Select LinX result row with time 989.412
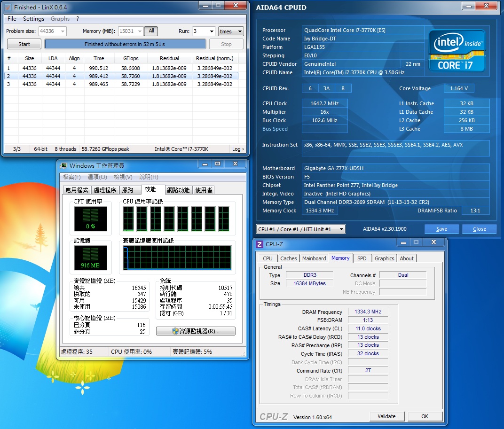 click(121, 76)
